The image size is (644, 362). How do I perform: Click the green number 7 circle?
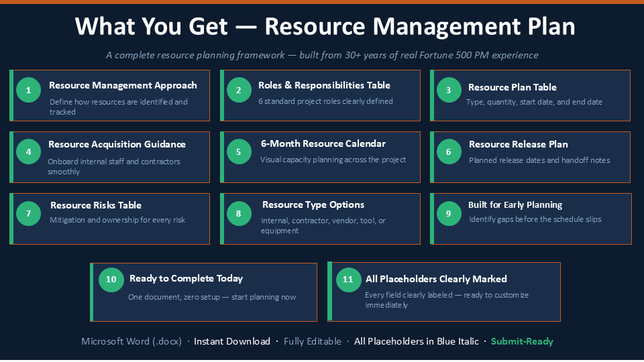click(x=28, y=213)
